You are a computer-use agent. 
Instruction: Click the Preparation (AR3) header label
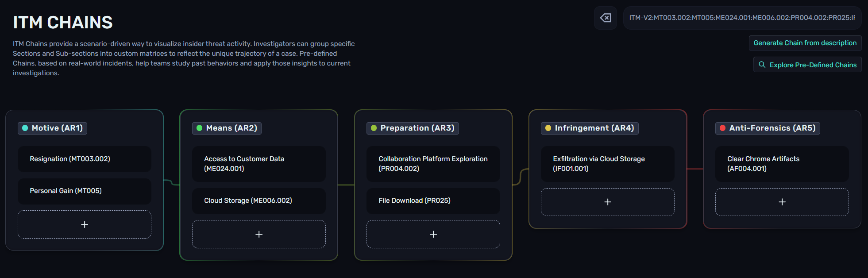(417, 128)
